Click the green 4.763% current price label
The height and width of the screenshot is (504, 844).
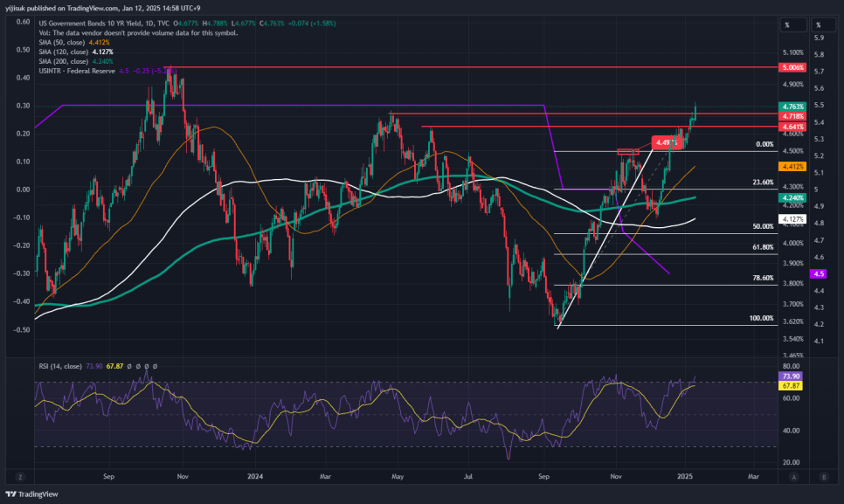(792, 107)
